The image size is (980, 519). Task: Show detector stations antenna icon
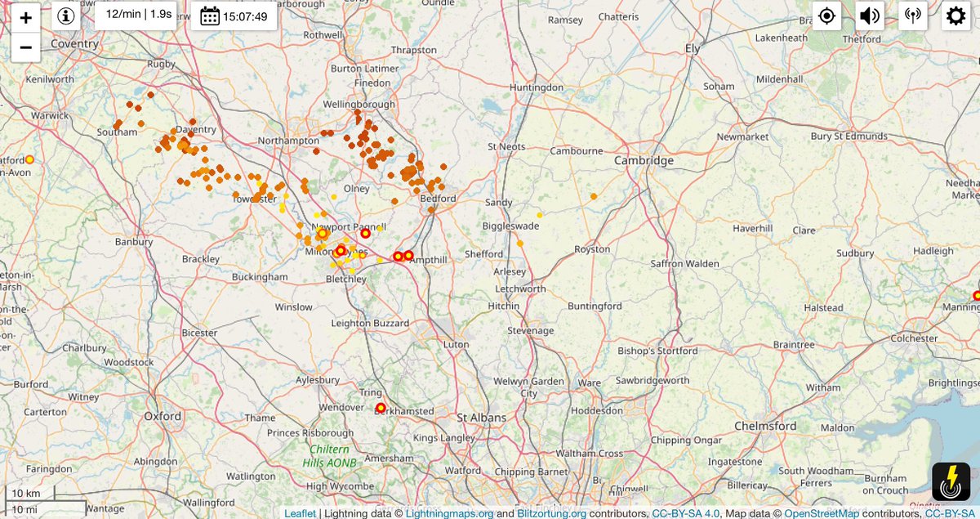coord(912,16)
